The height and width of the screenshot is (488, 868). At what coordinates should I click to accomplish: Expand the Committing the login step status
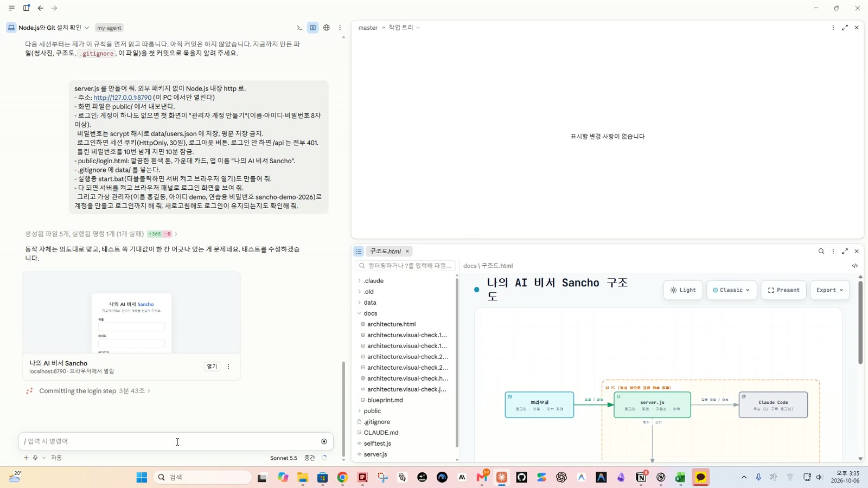94,391
